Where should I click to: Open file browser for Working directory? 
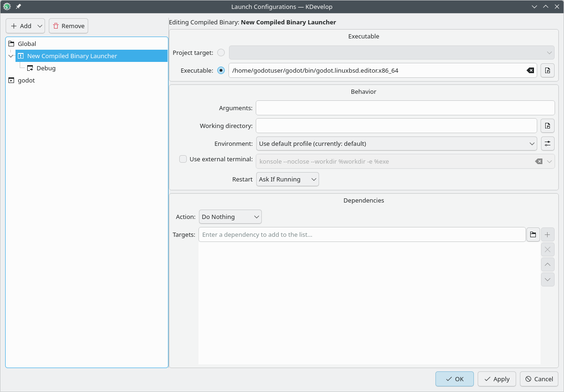547,126
